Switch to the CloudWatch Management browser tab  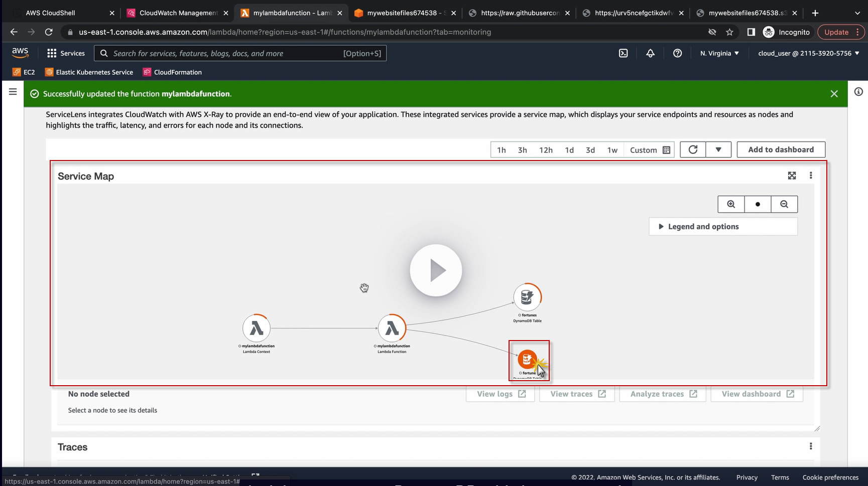coord(178,13)
